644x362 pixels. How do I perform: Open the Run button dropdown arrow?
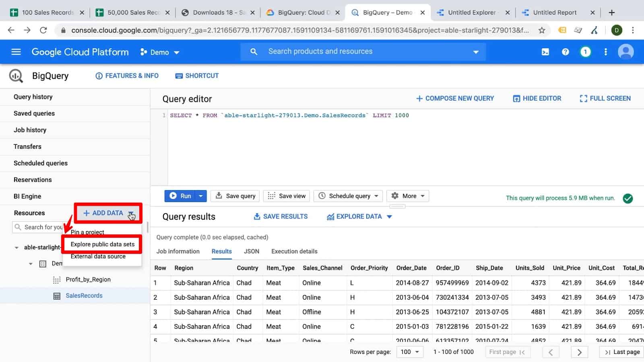pyautogui.click(x=200, y=196)
